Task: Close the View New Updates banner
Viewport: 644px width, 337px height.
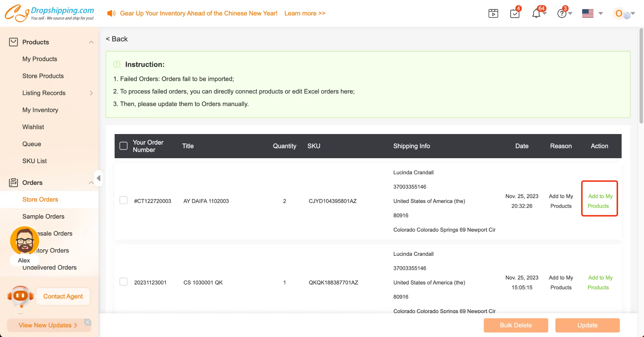Action: click(88, 322)
